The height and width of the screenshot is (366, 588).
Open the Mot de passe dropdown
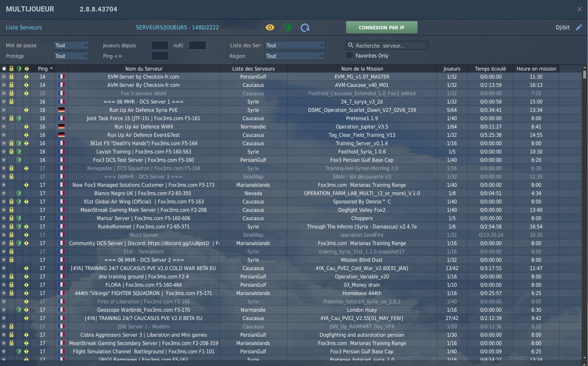(71, 45)
